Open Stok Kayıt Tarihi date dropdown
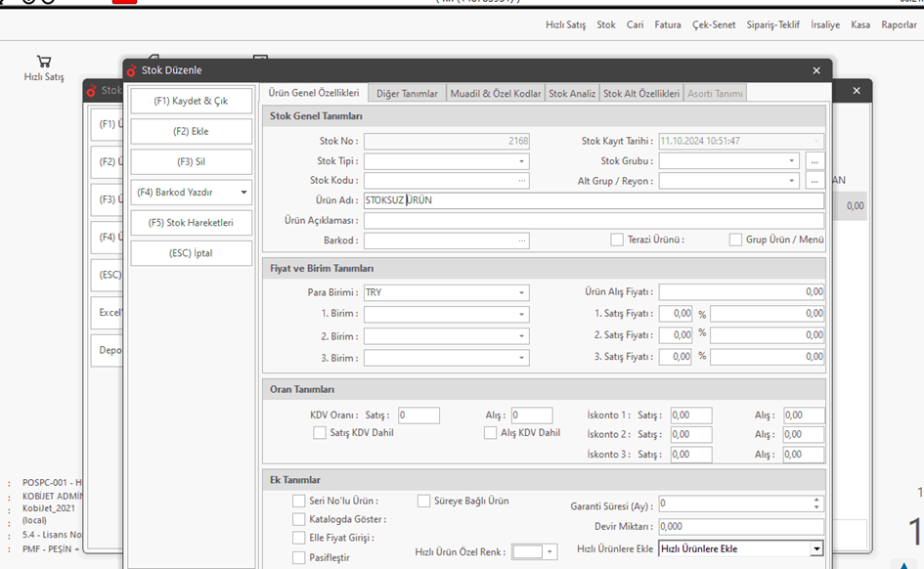Viewport: 924px width, 569px height. coord(816,142)
